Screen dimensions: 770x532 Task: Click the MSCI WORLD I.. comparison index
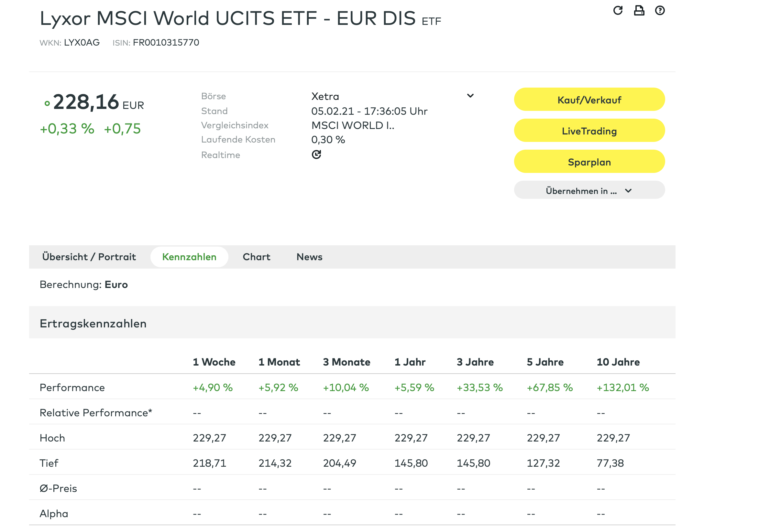coord(353,125)
